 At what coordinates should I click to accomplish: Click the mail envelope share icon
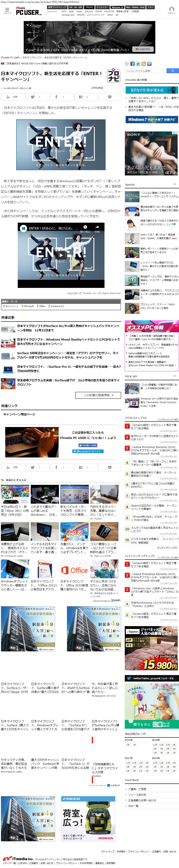[127, 64]
